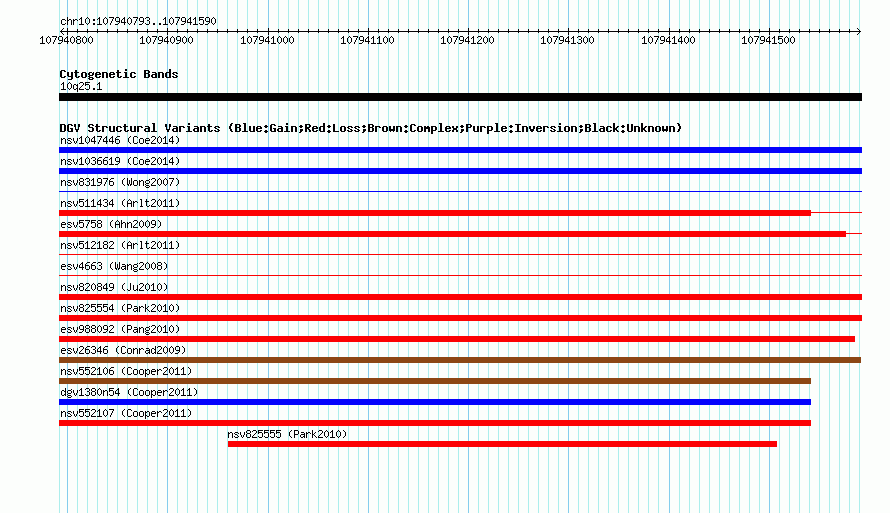
Task: Click the black 10q25.1 cytogenetic band bar
Action: pyautogui.click(x=460, y=97)
